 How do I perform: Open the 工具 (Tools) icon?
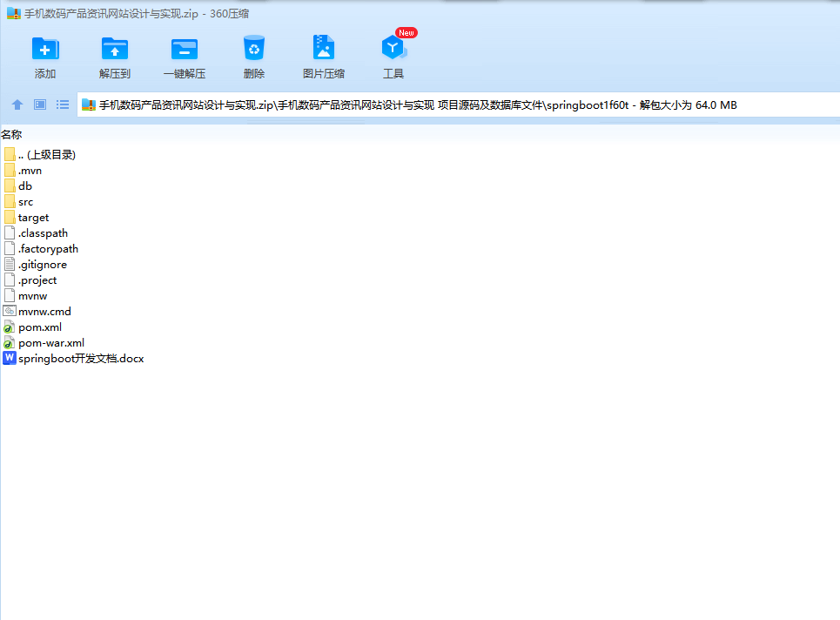(x=394, y=48)
